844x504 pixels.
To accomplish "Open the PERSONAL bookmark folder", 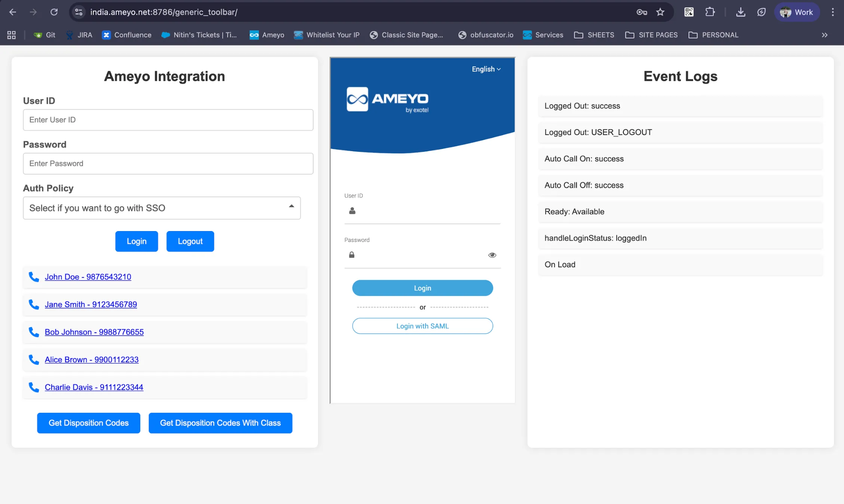I will (x=713, y=35).
